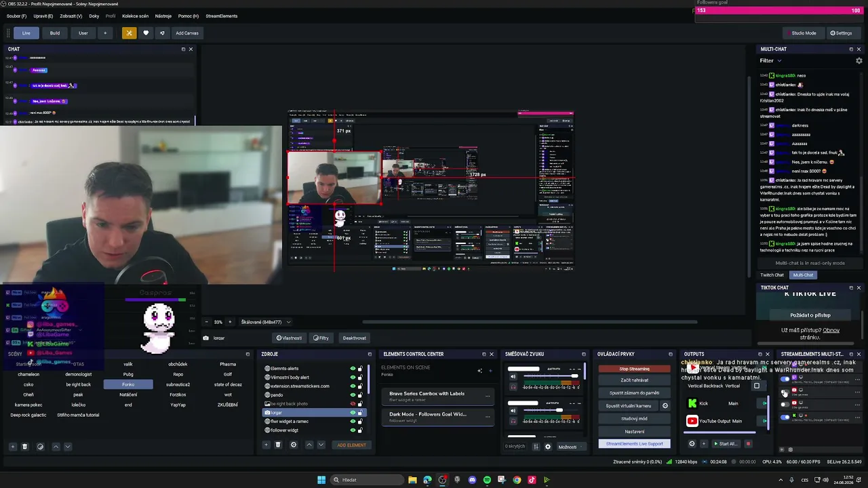Screen dimensions: 868x488
Task: Open the preview scaling dropdown
Action: (266, 322)
